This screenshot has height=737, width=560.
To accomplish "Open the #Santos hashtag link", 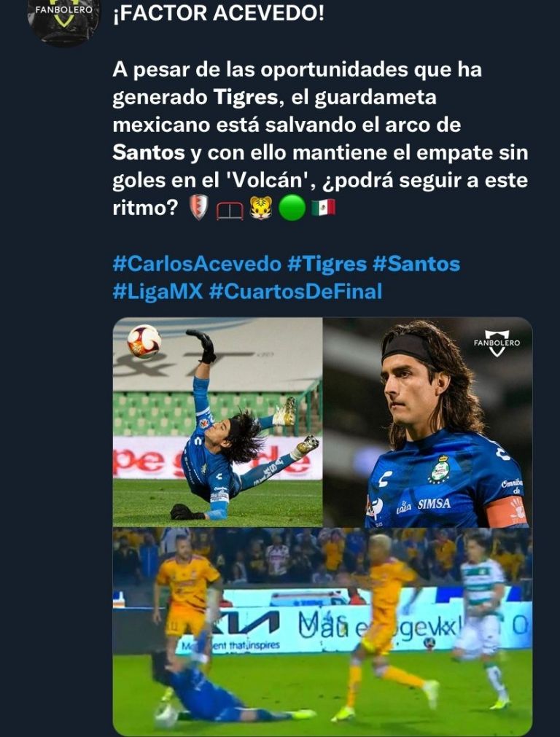I will 416,264.
